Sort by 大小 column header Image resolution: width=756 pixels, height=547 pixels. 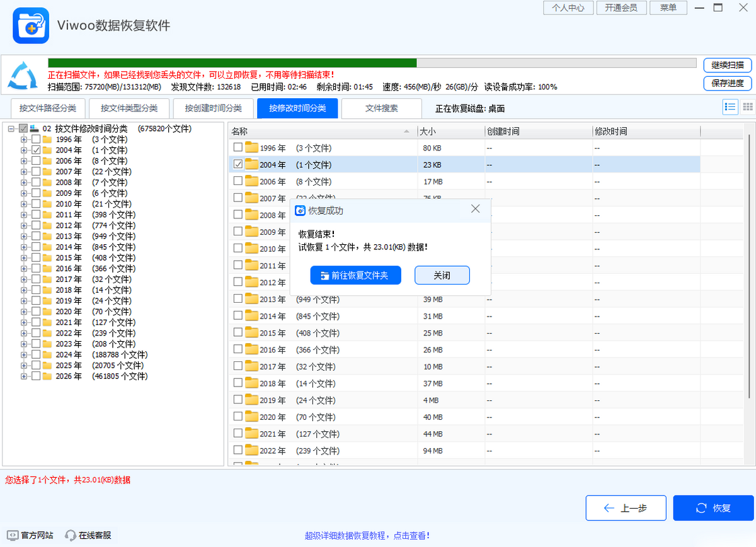tap(450, 132)
